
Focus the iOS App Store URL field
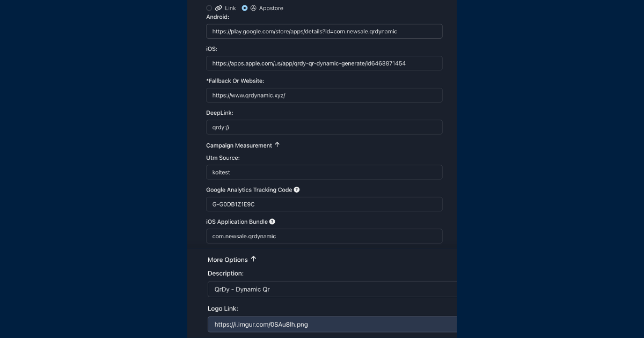point(324,63)
